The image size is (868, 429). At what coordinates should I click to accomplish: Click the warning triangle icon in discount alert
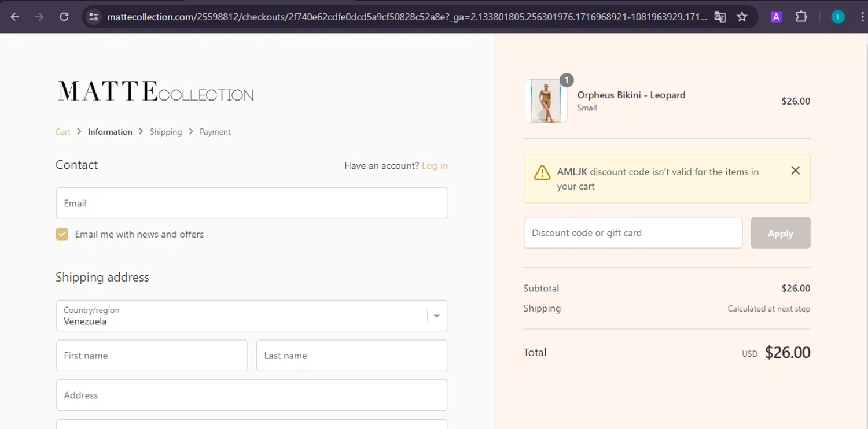pyautogui.click(x=542, y=172)
